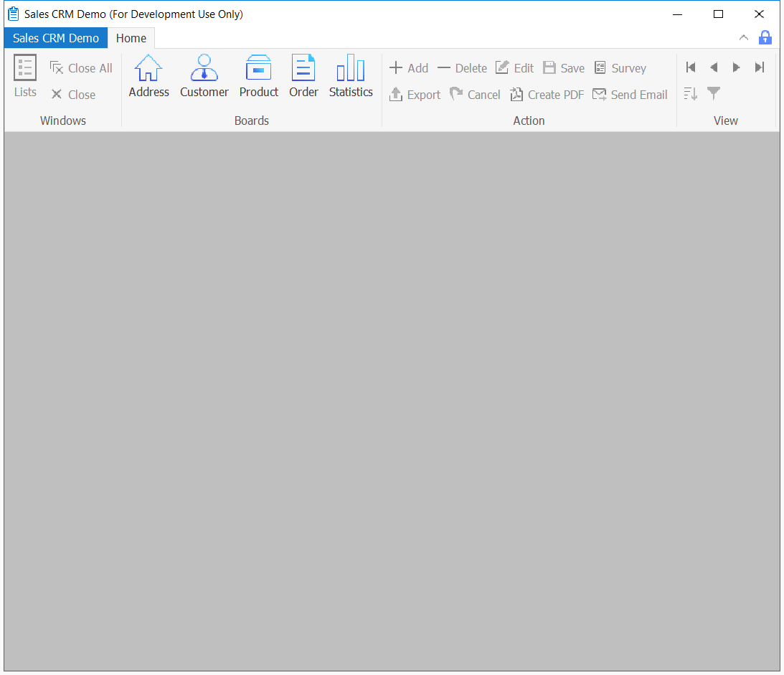Go to the first record
This screenshot has width=784, height=675.
tap(691, 67)
